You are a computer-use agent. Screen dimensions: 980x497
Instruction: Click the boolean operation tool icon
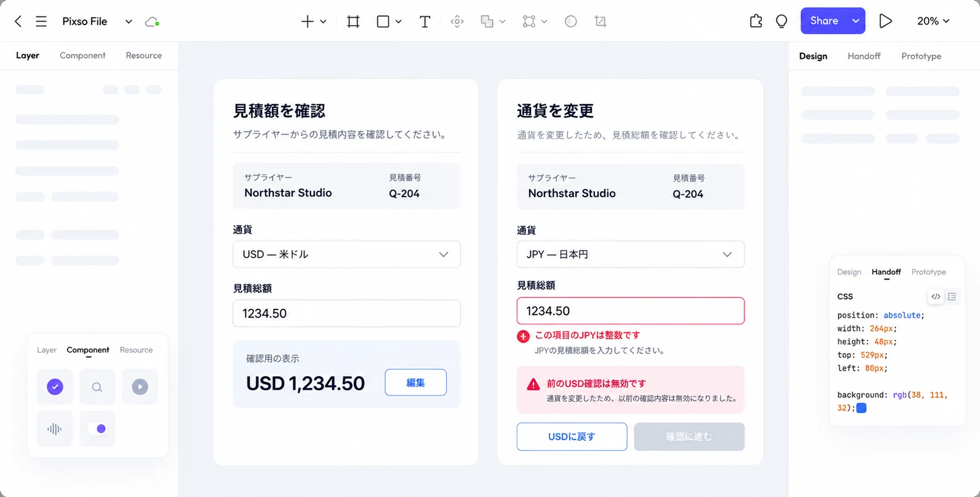[x=487, y=21]
